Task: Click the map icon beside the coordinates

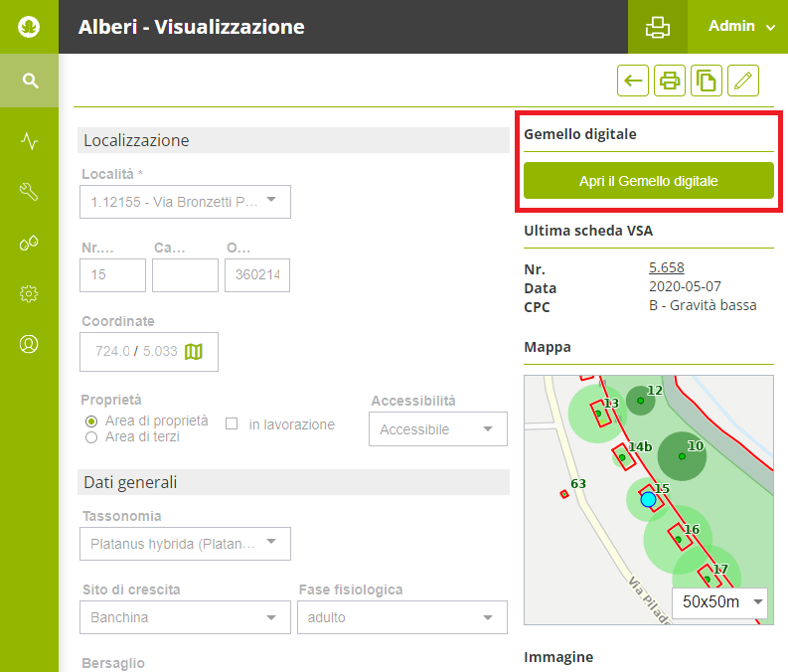Action: pos(193,352)
